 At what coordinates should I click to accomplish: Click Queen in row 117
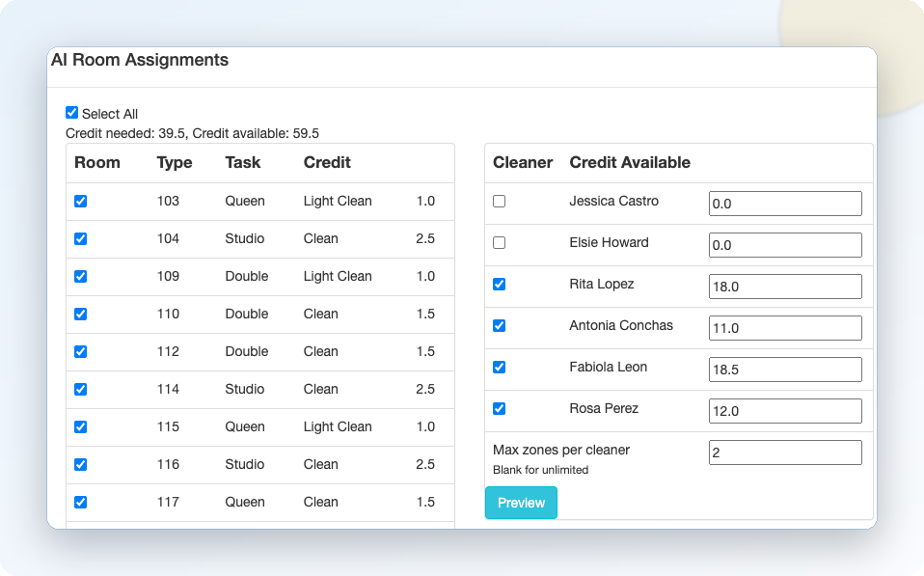pos(245,503)
